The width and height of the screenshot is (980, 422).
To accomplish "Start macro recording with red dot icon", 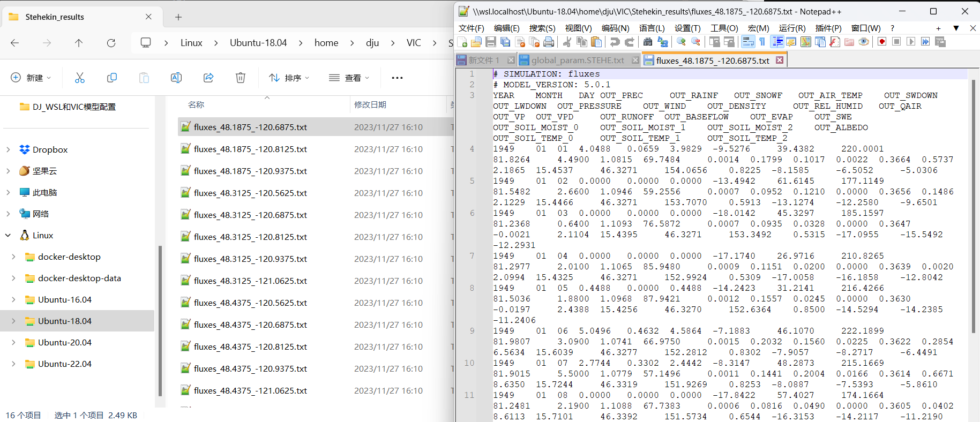I will [x=882, y=42].
